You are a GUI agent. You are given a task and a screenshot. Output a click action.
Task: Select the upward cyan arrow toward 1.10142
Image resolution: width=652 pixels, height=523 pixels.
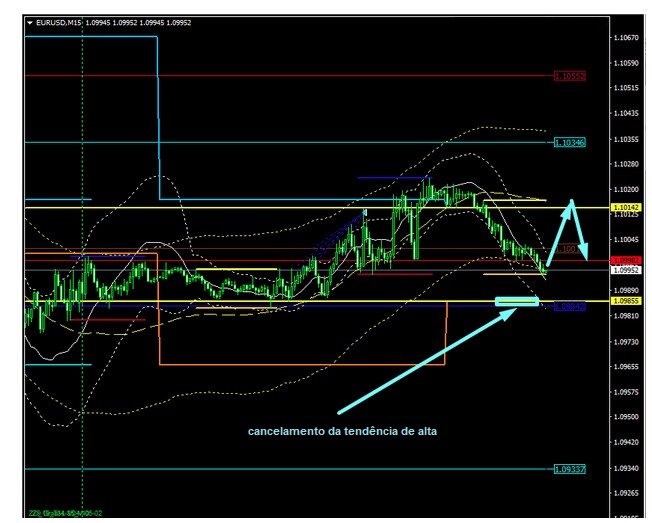(558, 234)
